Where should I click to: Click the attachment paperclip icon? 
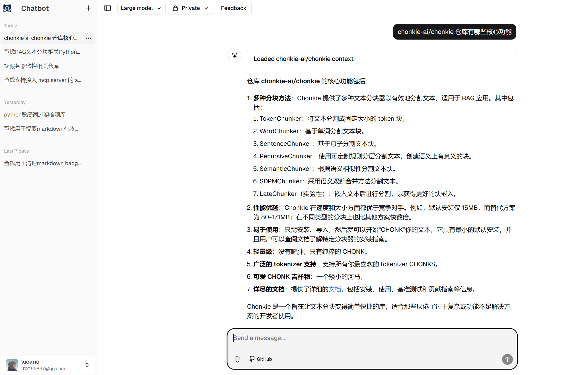pos(237,359)
